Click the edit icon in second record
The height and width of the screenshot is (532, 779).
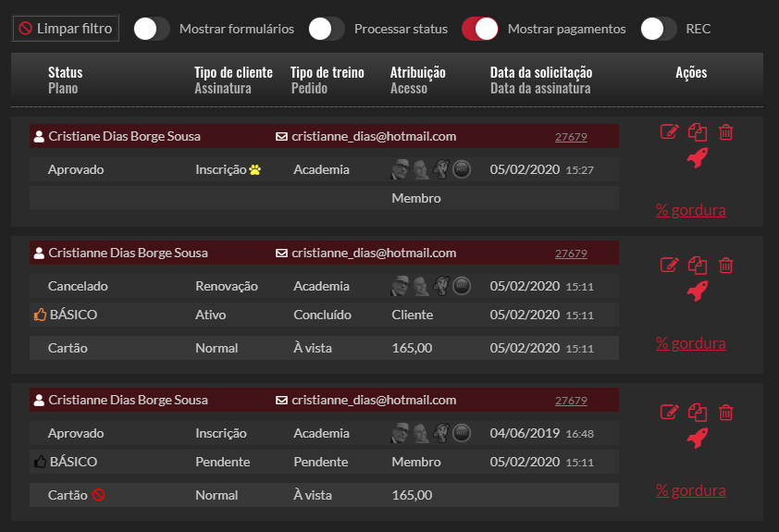tap(669, 266)
